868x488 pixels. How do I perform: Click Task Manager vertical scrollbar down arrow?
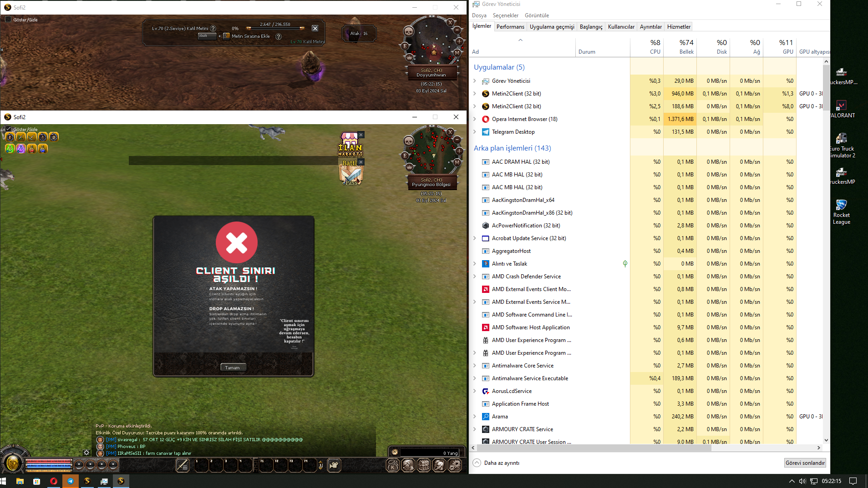tap(826, 440)
